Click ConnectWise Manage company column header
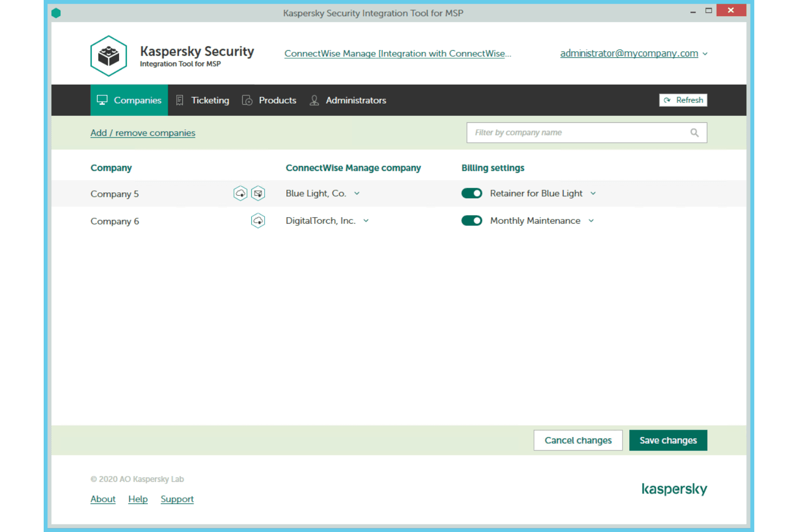This screenshot has height=532, width=798. pyautogui.click(x=353, y=168)
